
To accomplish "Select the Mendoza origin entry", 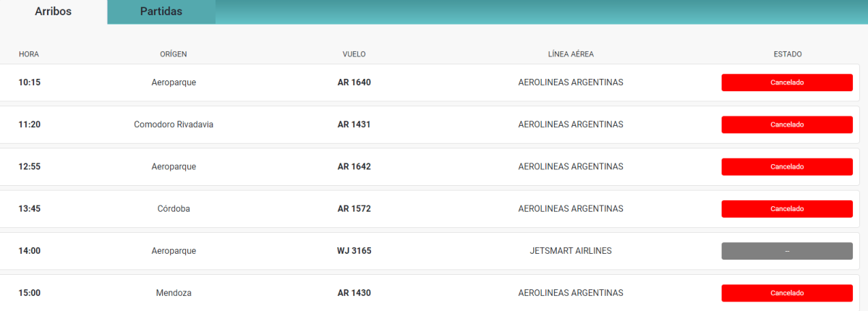I will click(x=174, y=293).
